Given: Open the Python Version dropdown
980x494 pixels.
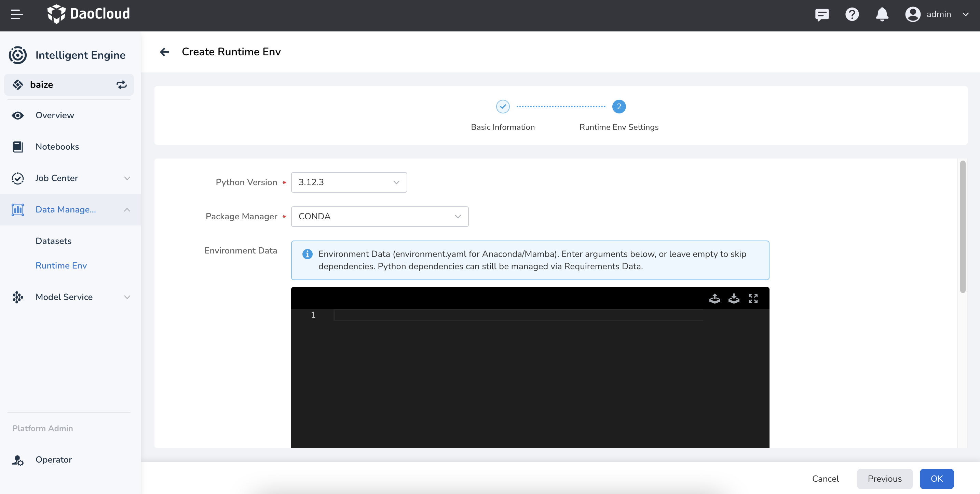Looking at the screenshot, I should tap(349, 182).
